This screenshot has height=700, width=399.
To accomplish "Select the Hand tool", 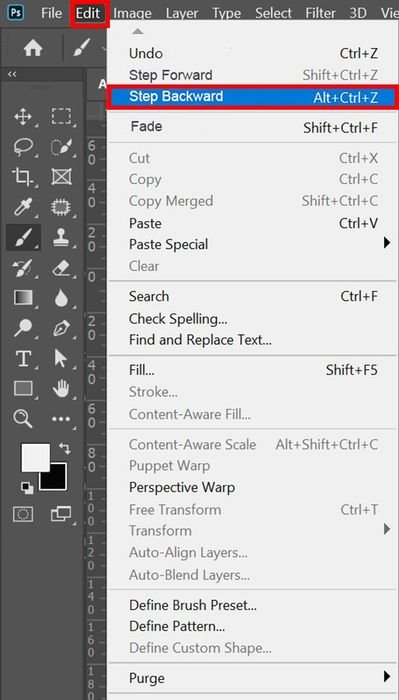I will click(x=61, y=388).
